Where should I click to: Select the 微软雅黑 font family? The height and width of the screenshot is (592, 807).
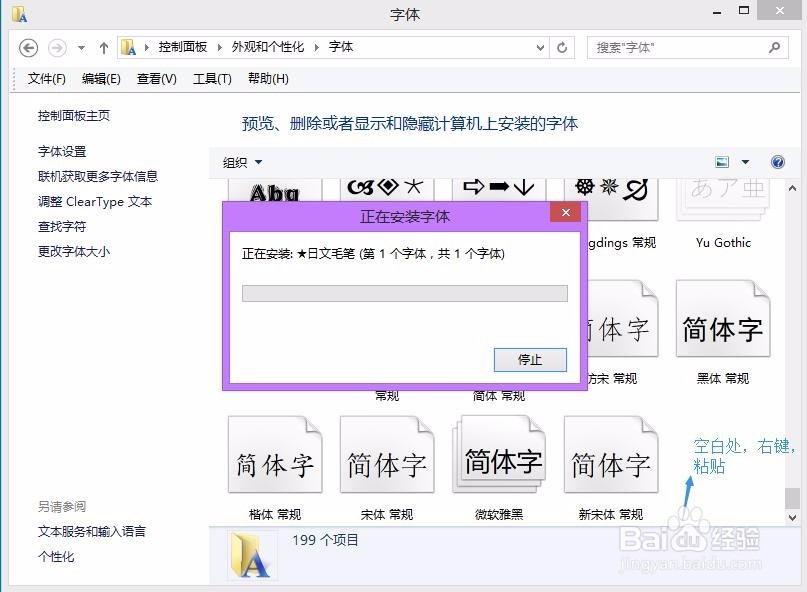click(x=499, y=468)
